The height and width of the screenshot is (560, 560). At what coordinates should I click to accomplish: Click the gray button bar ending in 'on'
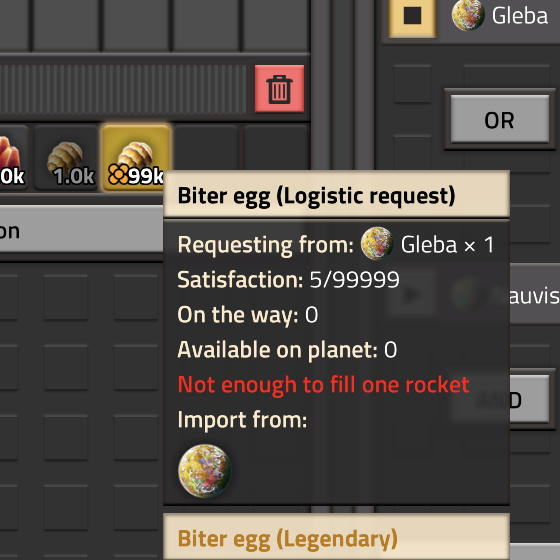81,231
